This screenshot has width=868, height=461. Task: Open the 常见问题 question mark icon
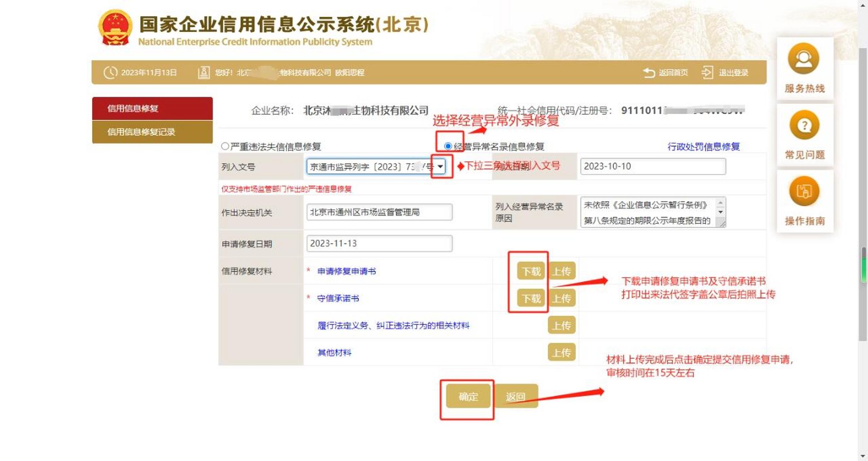tap(804, 125)
